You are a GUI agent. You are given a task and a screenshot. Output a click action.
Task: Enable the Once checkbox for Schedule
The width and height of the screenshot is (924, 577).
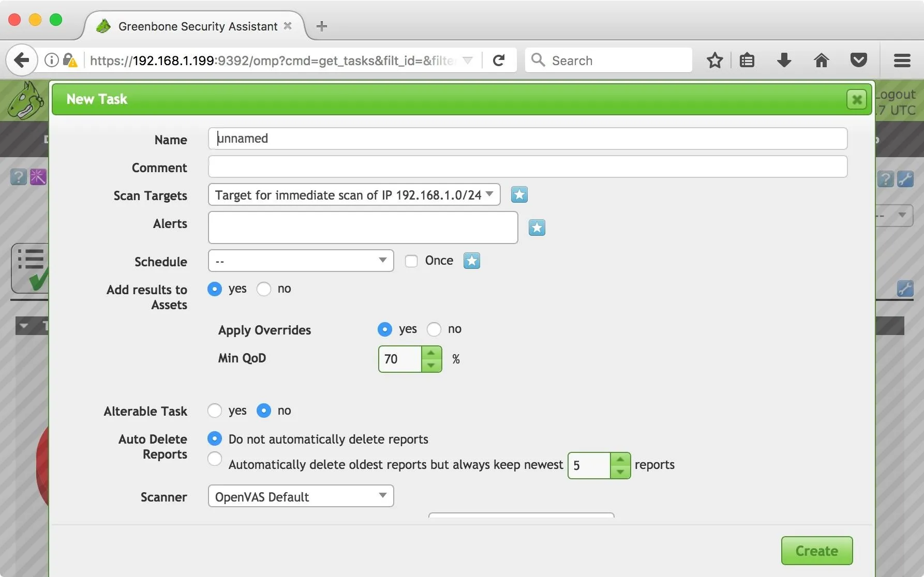pos(411,261)
